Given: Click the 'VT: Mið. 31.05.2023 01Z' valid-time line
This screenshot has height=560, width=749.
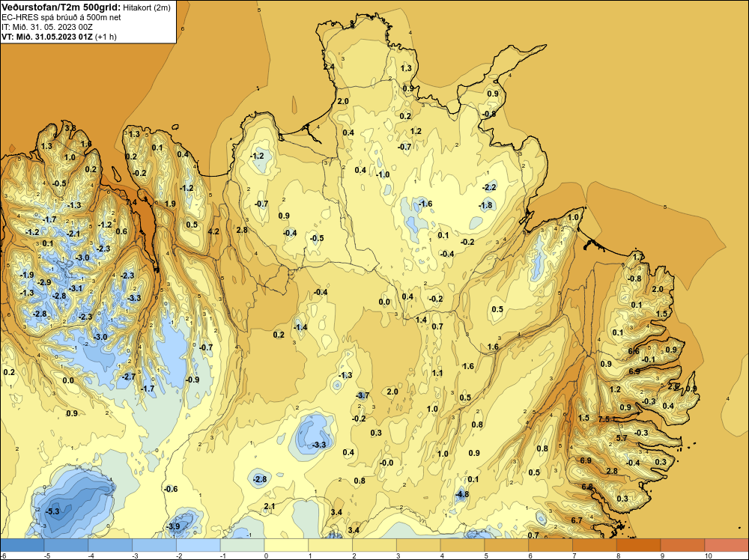Looking at the screenshot, I should (x=47, y=37).
